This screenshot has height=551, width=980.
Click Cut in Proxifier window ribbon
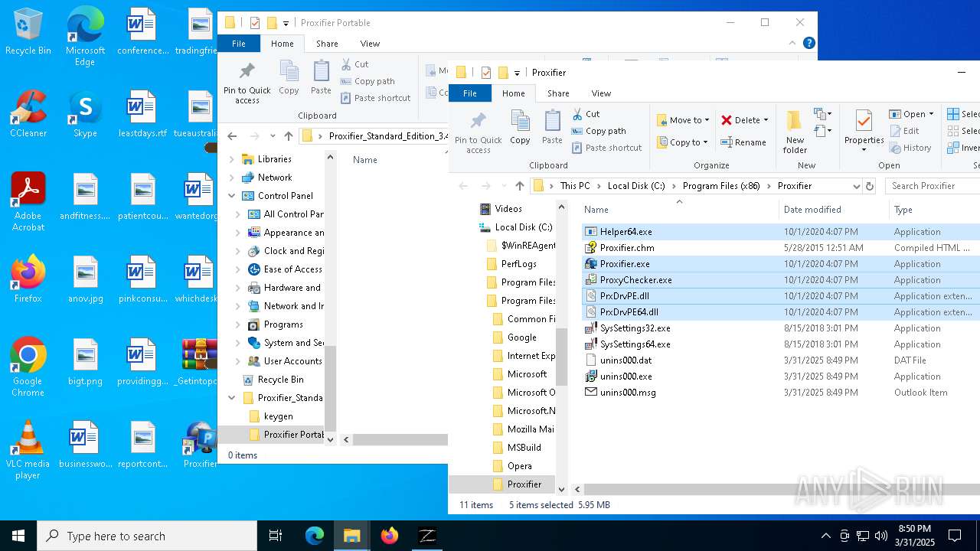[586, 114]
